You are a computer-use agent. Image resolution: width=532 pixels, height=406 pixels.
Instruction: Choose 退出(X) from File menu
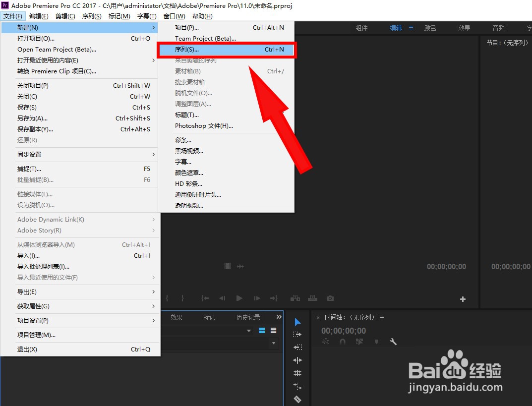click(80, 349)
